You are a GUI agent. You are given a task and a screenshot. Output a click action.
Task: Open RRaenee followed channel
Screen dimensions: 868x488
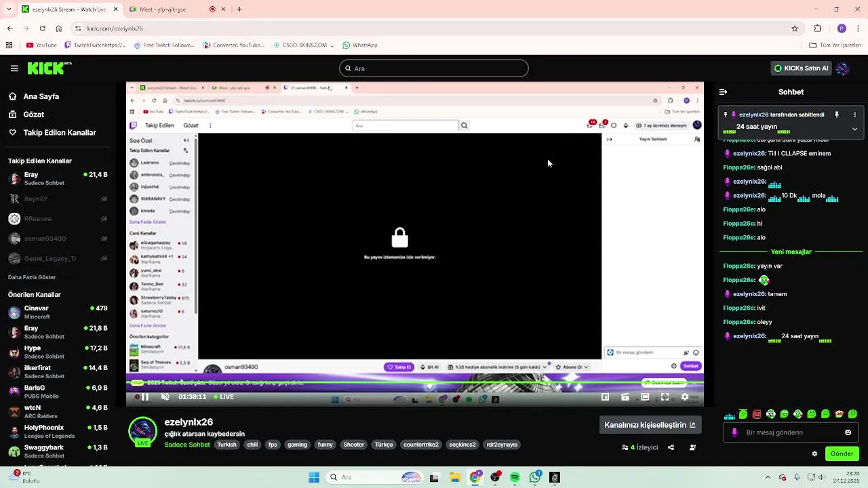click(x=58, y=219)
